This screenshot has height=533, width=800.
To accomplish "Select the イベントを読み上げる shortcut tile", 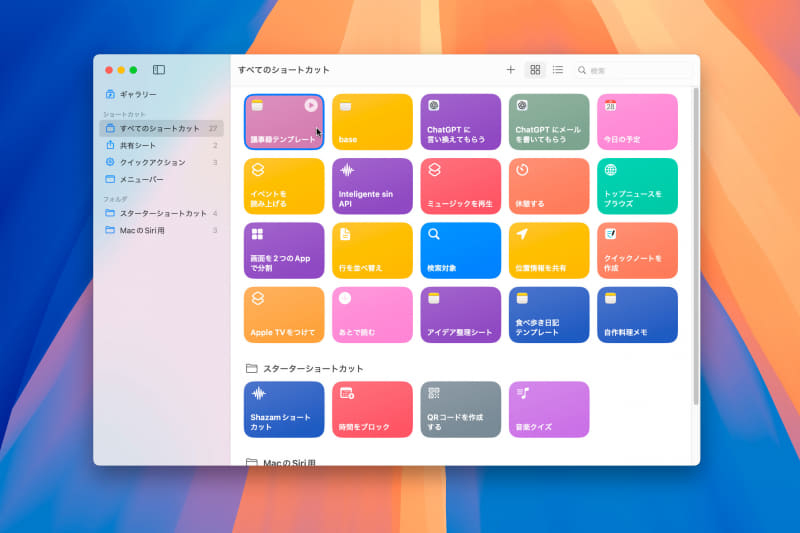I will point(284,186).
